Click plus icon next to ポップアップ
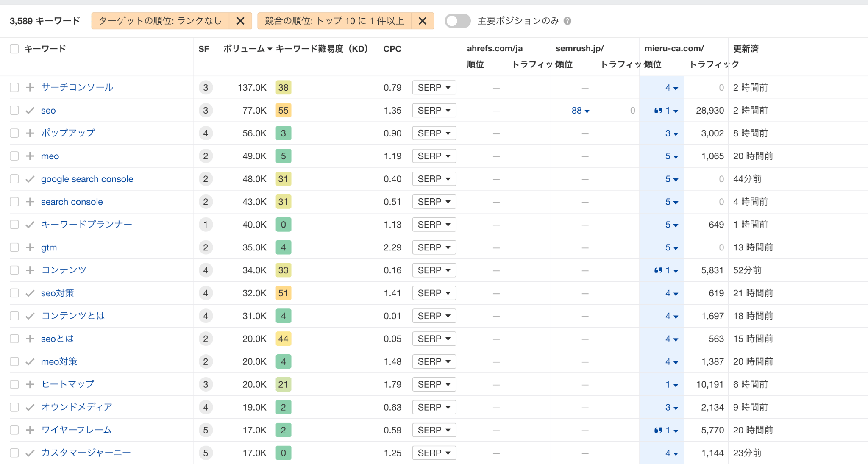 (30, 133)
